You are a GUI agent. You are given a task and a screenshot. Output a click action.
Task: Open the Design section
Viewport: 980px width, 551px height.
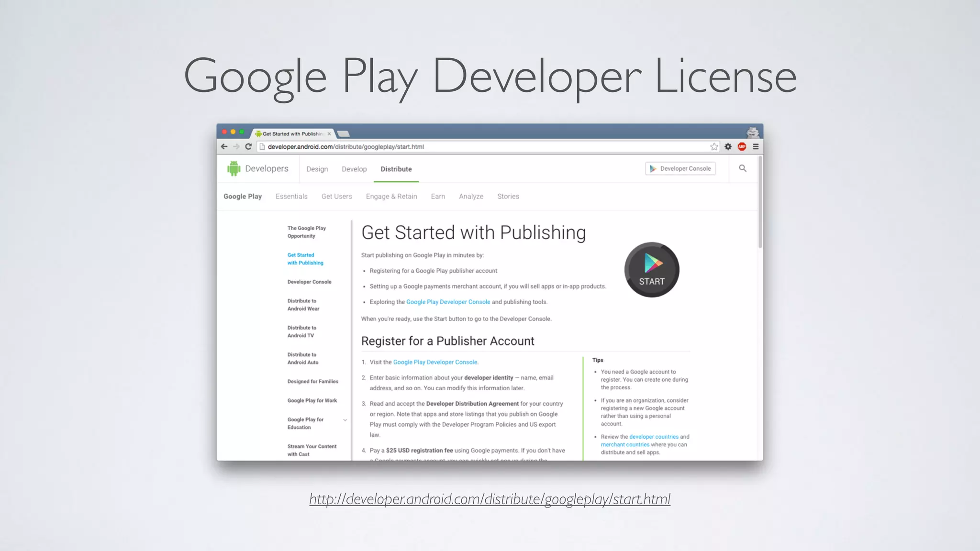point(317,169)
